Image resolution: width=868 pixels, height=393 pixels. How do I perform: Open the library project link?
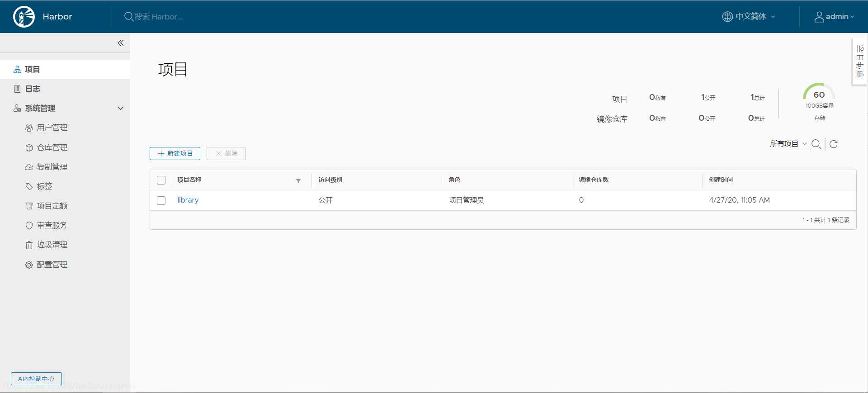click(188, 200)
